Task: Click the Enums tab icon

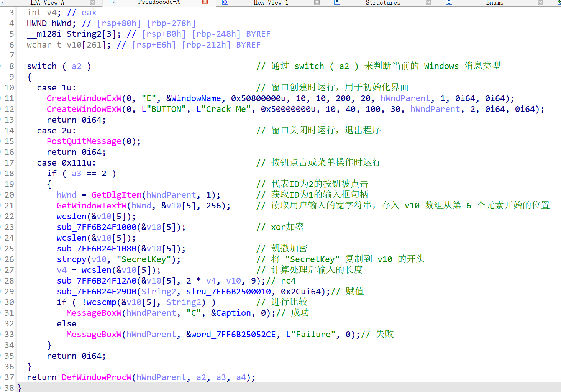Action: [x=448, y=3]
